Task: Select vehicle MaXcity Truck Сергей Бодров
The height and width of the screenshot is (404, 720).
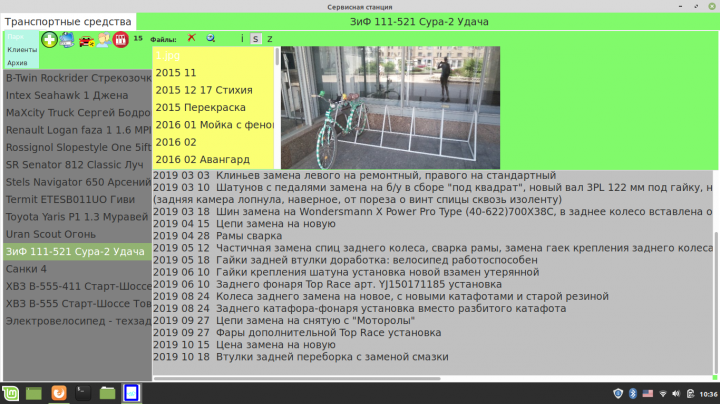Action: (x=78, y=113)
